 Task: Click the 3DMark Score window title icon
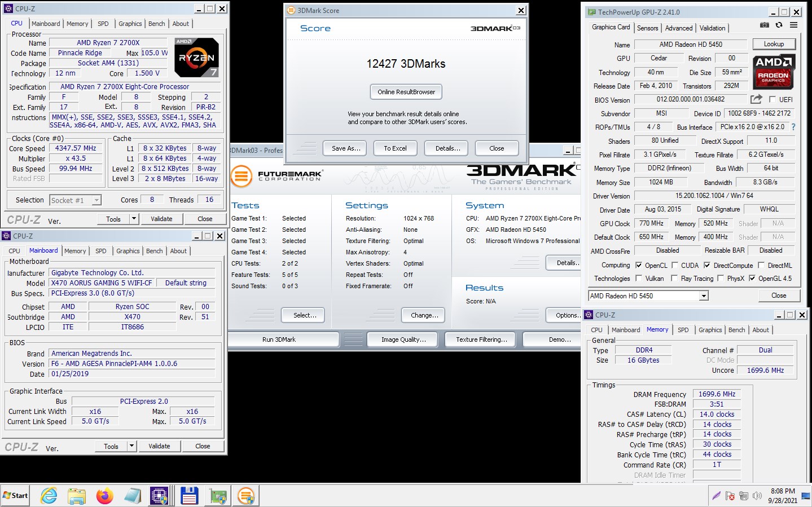tap(291, 10)
